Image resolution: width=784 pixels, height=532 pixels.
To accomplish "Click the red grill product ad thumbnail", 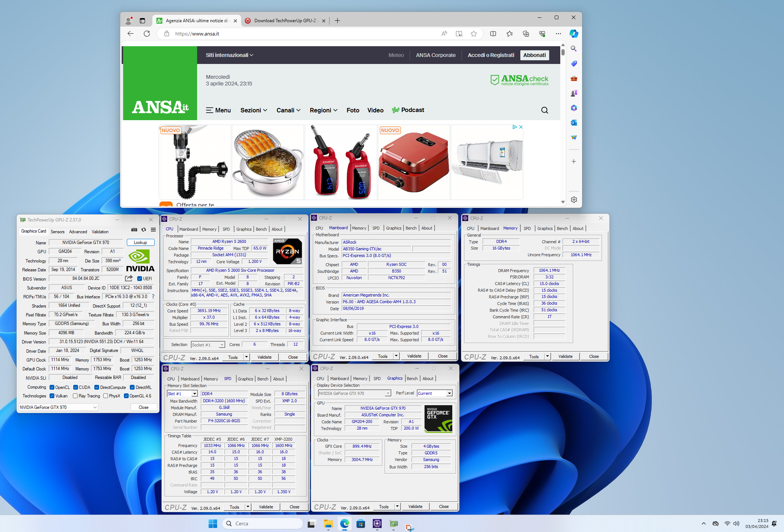I will pyautogui.click(x=413, y=162).
